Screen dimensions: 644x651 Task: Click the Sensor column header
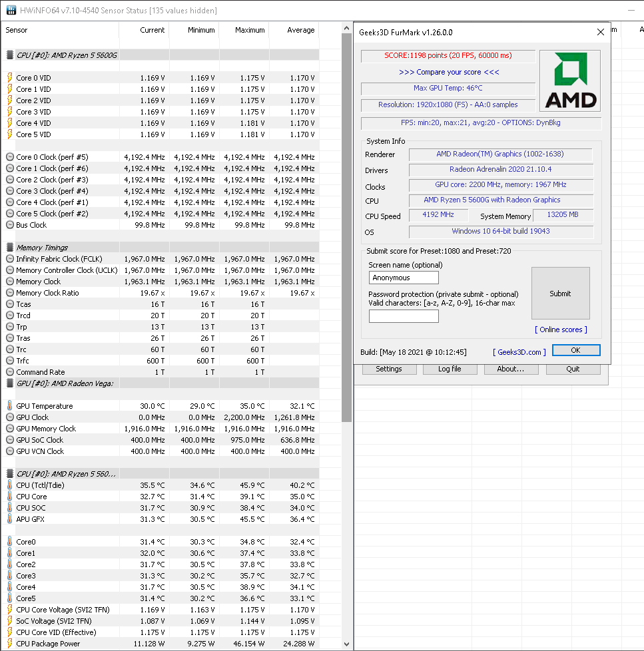point(17,30)
